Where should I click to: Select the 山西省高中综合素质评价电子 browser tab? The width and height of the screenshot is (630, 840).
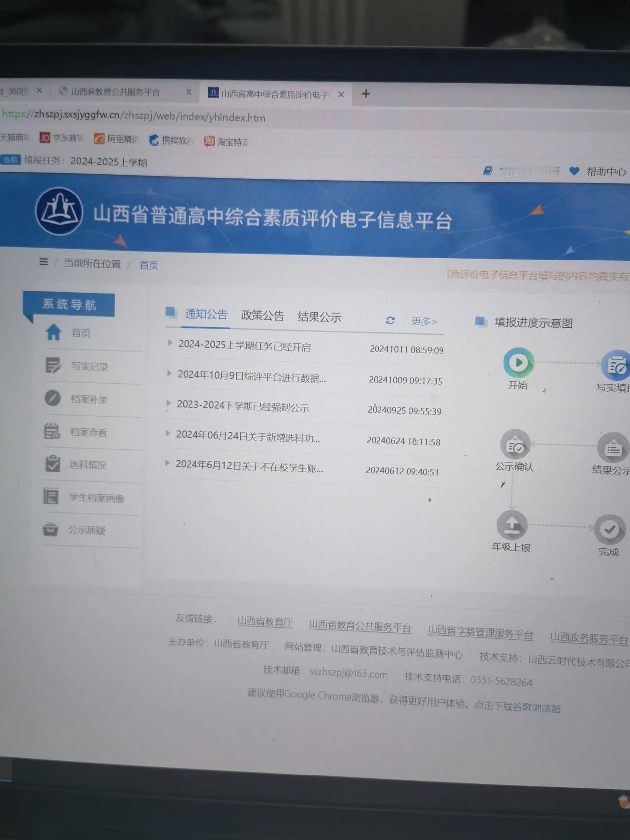(276, 94)
